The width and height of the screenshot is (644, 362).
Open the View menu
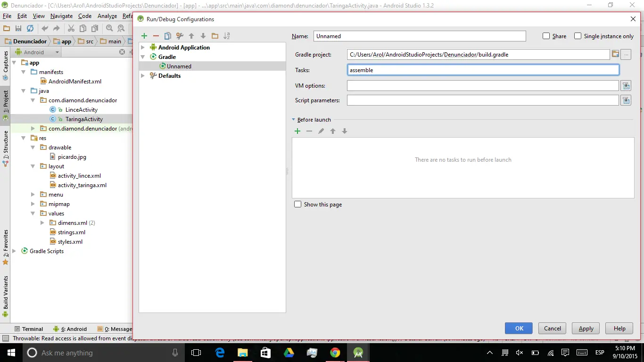(x=39, y=16)
